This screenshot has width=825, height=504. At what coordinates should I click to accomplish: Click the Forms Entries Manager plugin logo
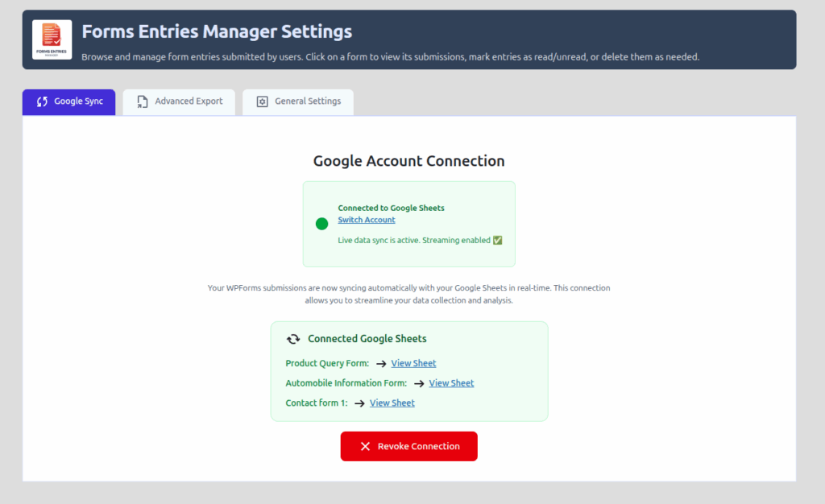[x=52, y=39]
